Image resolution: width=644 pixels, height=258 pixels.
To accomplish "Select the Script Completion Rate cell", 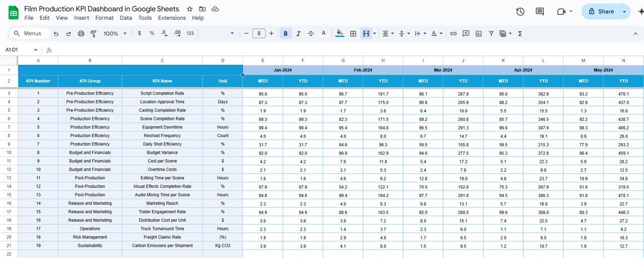I will point(162,93).
